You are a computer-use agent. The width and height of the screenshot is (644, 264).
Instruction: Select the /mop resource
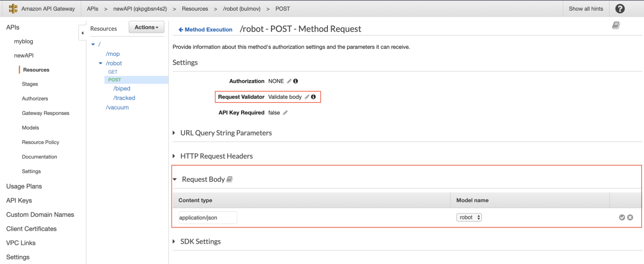[113, 54]
